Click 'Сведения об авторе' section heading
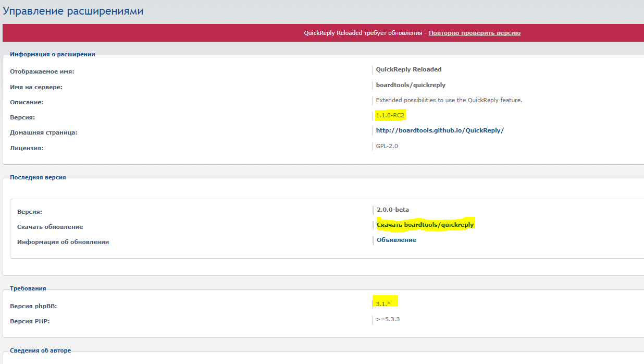The width and height of the screenshot is (644, 364). pos(41,350)
